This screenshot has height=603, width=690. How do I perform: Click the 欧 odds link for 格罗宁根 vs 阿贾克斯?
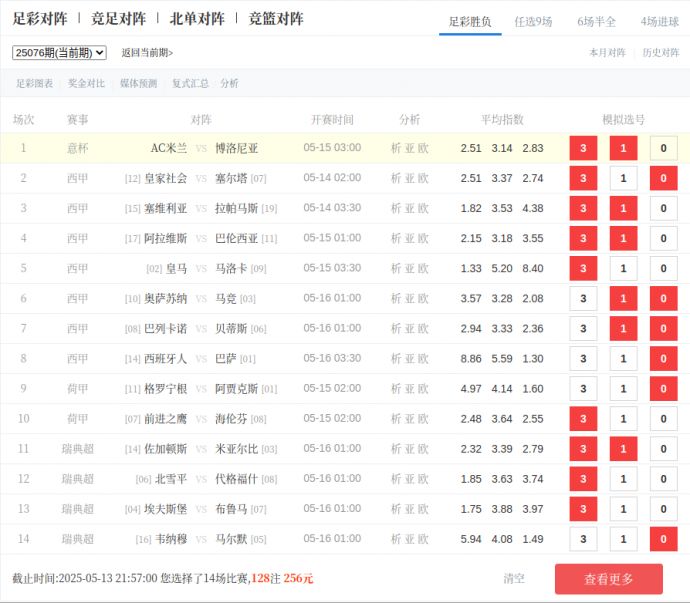point(424,389)
